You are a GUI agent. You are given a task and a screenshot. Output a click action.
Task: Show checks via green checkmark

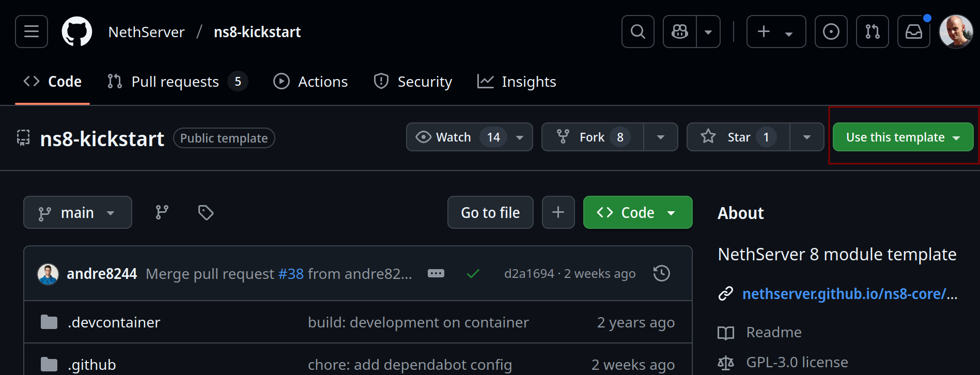[473, 274]
